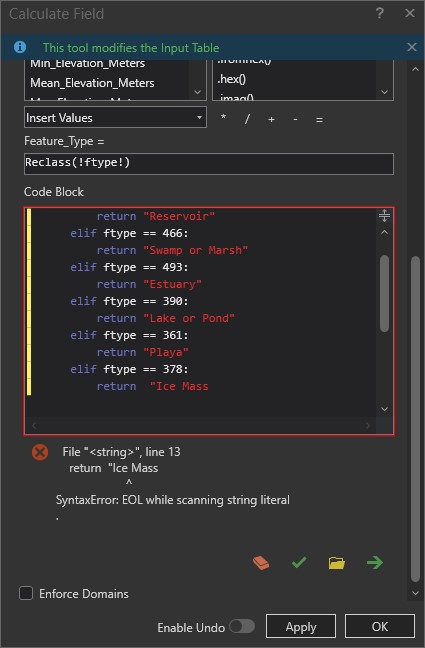Close the Calculate Field dialog
The image size is (425, 648).
[410, 13]
